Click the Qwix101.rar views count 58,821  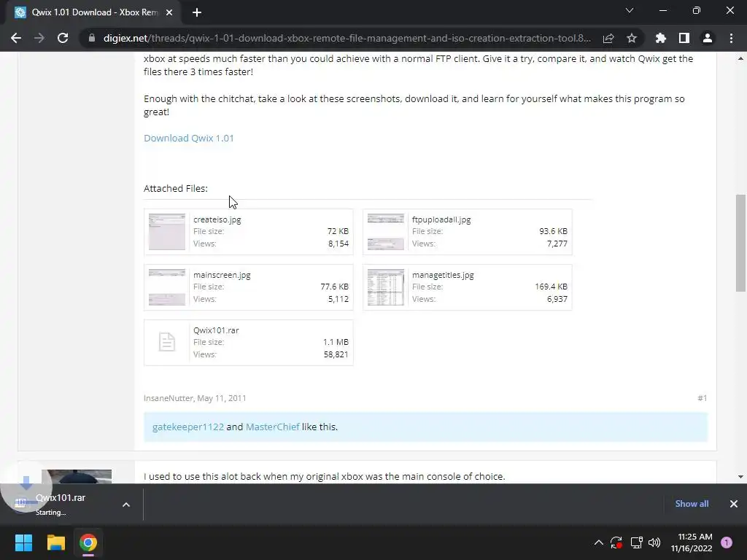pyautogui.click(x=336, y=355)
